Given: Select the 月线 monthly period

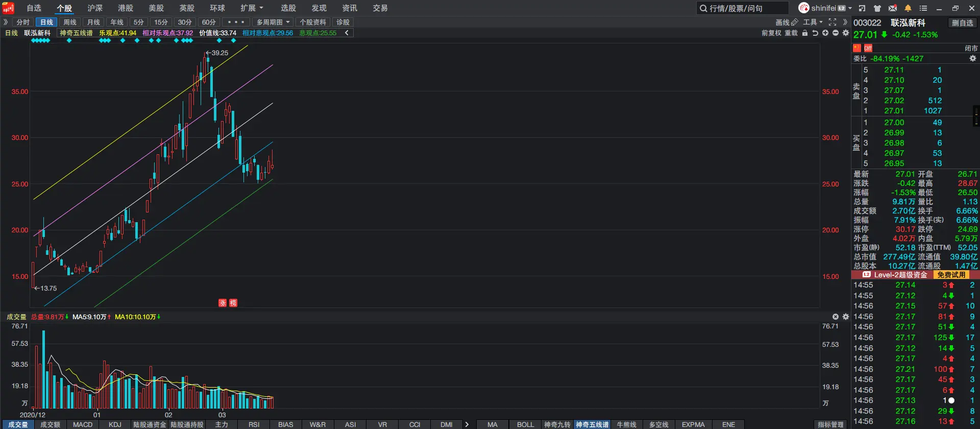Looking at the screenshot, I should pos(93,22).
